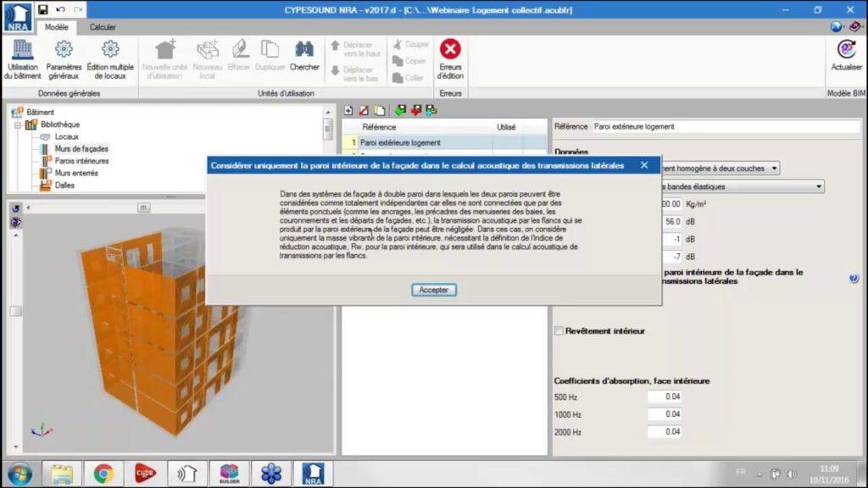Click the Édition multiple de locaux icon
The height and width of the screenshot is (488, 868).
pos(110,59)
